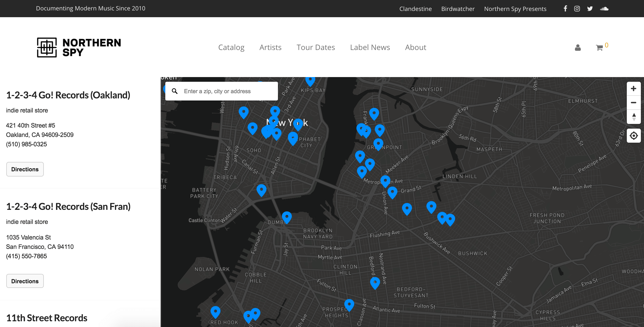This screenshot has width=644, height=327.
Task: Reset map compass bearing to north
Action: pyautogui.click(x=634, y=116)
